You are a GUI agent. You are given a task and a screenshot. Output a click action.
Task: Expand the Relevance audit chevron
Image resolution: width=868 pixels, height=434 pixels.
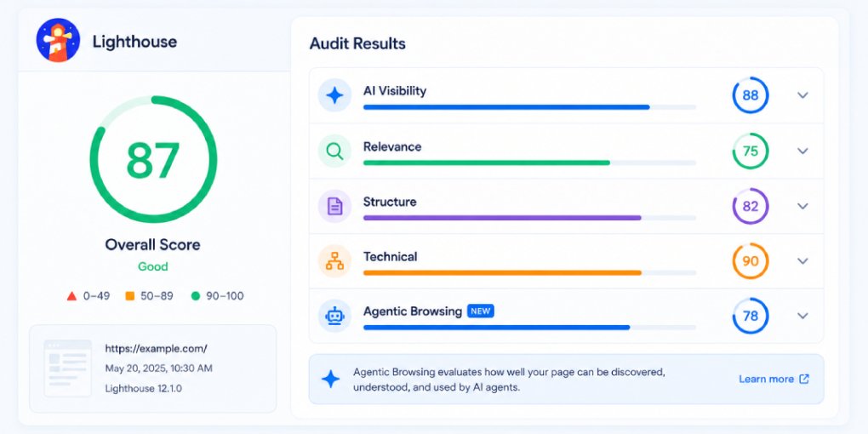[x=802, y=151]
